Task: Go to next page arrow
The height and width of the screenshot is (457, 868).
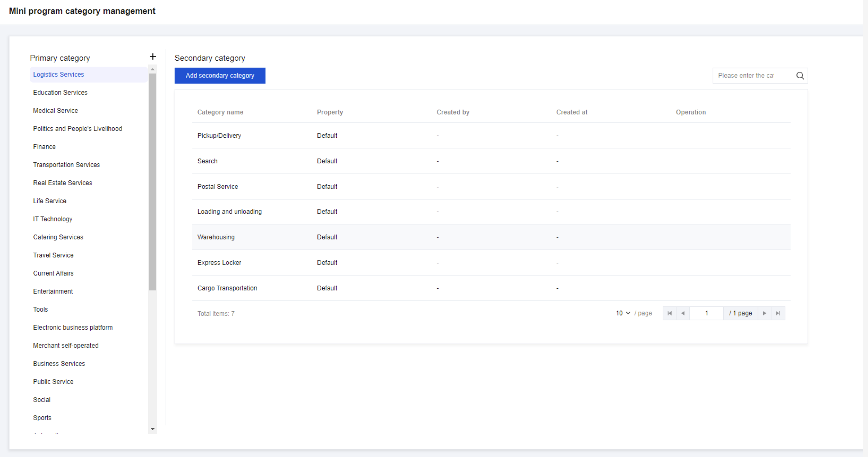Action: tap(765, 313)
